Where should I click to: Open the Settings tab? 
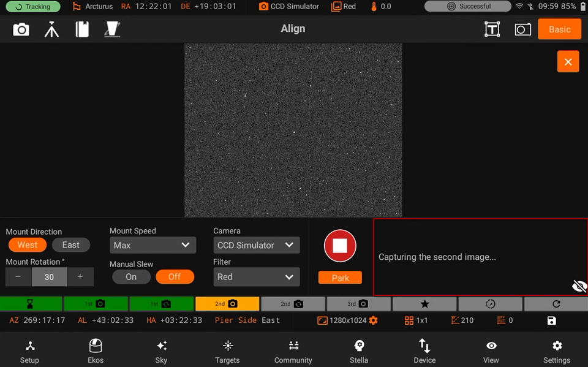[557, 352]
